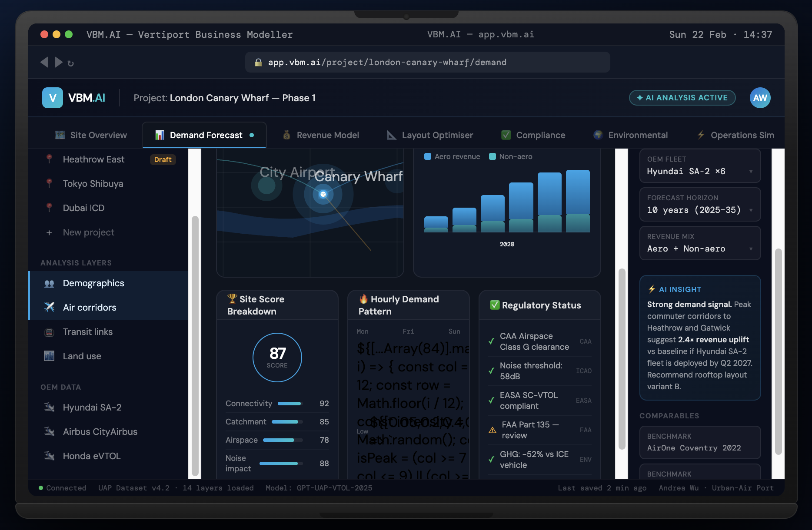Click the Regulatory Status green check icon
Viewport: 812px width, 530px height.
pos(495,305)
